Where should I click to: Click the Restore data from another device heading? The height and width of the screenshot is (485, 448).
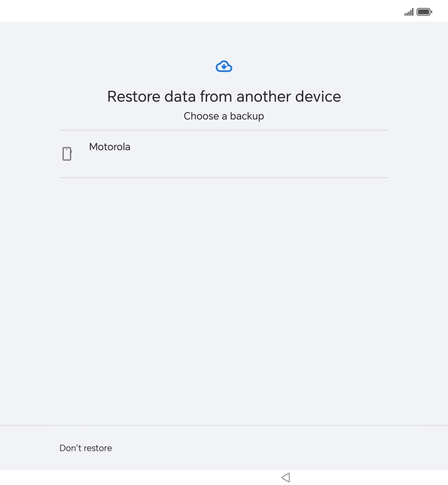pos(224,97)
